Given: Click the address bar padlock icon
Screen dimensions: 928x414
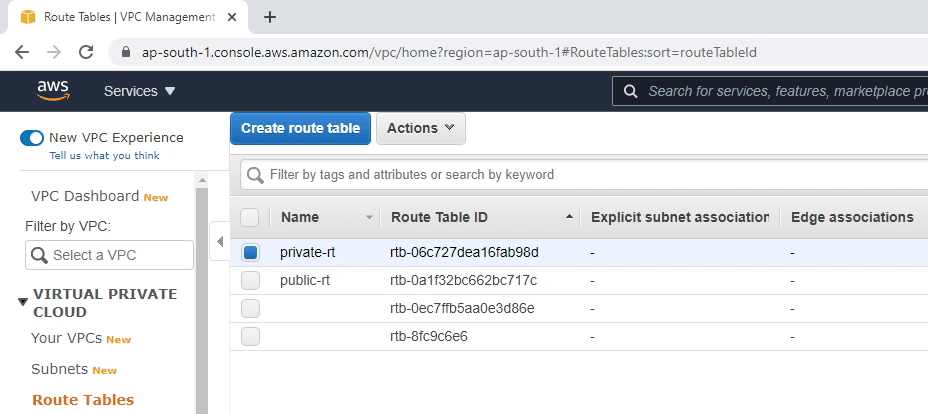Looking at the screenshot, I should [x=125, y=52].
